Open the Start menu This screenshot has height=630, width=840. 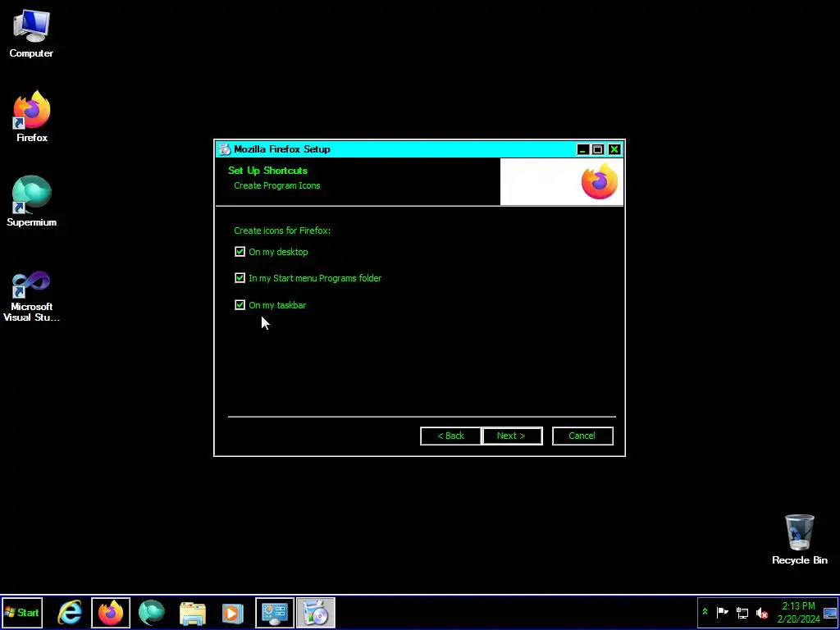[21, 612]
